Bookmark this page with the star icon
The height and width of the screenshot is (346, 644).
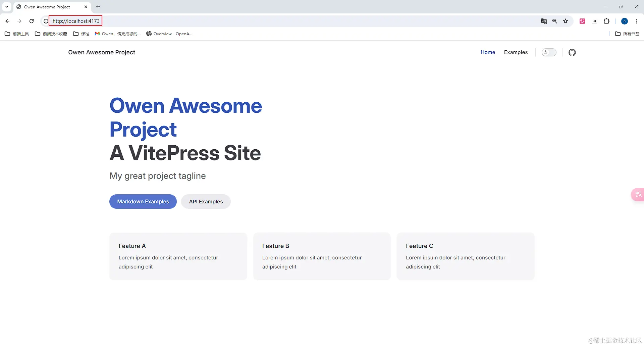point(566,21)
